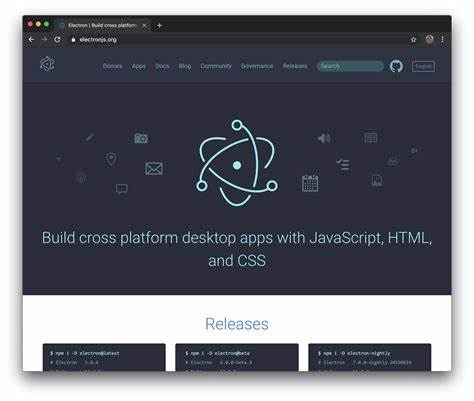Open the Governance nav link
The height and width of the screenshot is (401, 474).
[x=257, y=66]
